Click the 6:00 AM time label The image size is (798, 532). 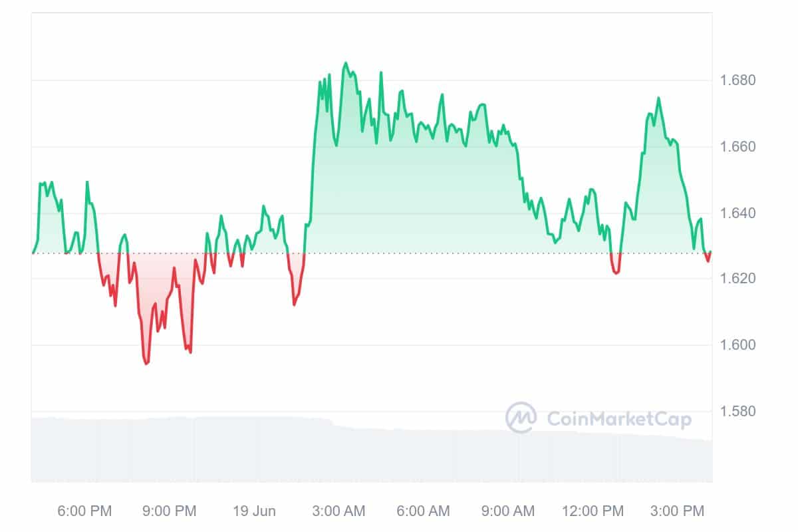(x=422, y=511)
